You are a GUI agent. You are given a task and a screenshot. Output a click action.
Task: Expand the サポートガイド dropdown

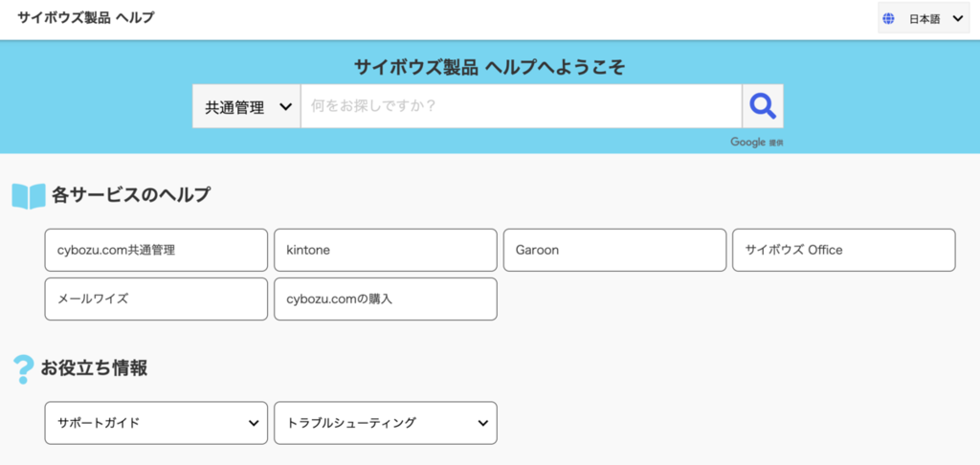click(156, 423)
